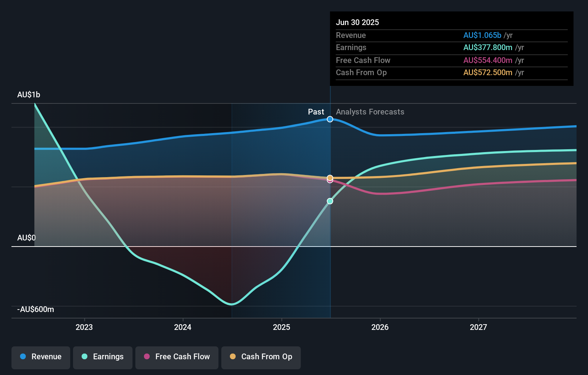Click the Cash From Op marker at the divider
The image size is (588, 375).
(330, 177)
